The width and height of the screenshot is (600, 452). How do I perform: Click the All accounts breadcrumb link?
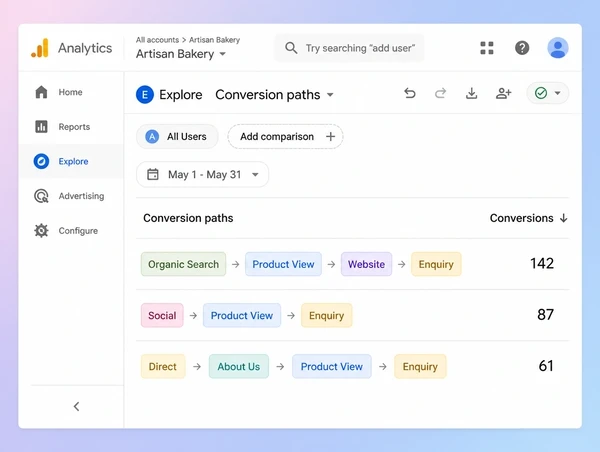click(157, 40)
